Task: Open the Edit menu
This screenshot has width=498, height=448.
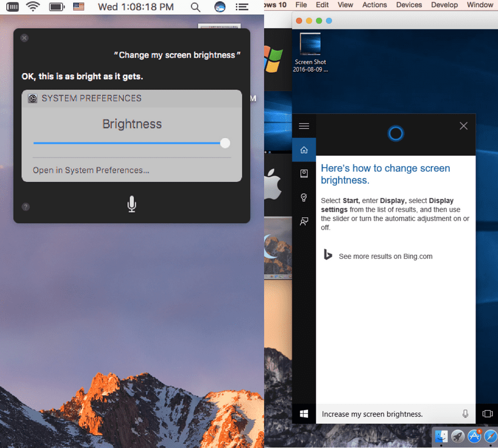Action: click(322, 5)
